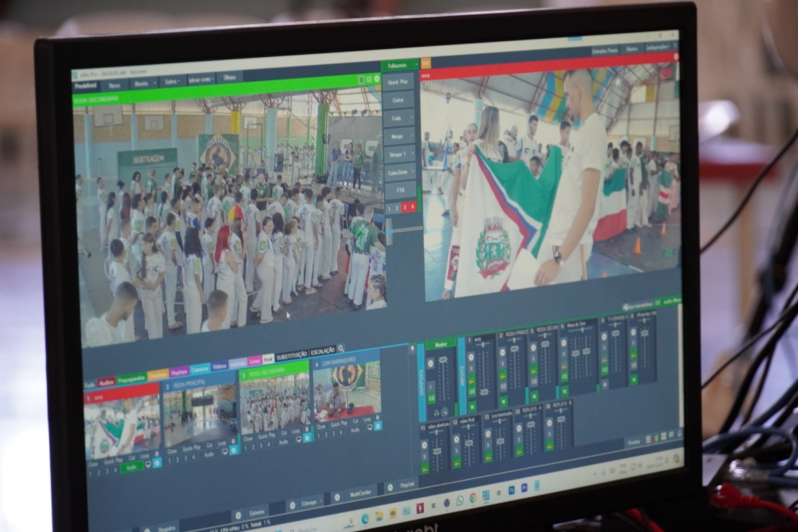This screenshot has height=532, width=798.
Task: Click the search magnifier beside ESCALAÇÃO tab
Action: coord(340,348)
